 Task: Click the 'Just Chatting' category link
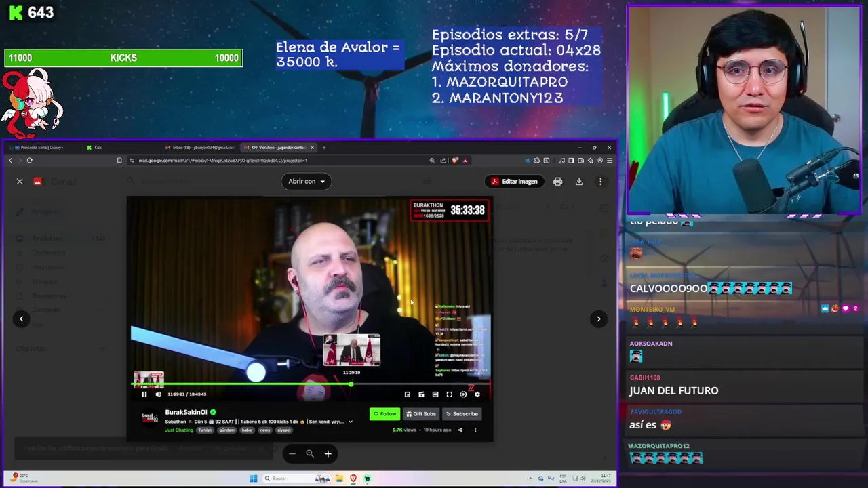click(x=179, y=430)
